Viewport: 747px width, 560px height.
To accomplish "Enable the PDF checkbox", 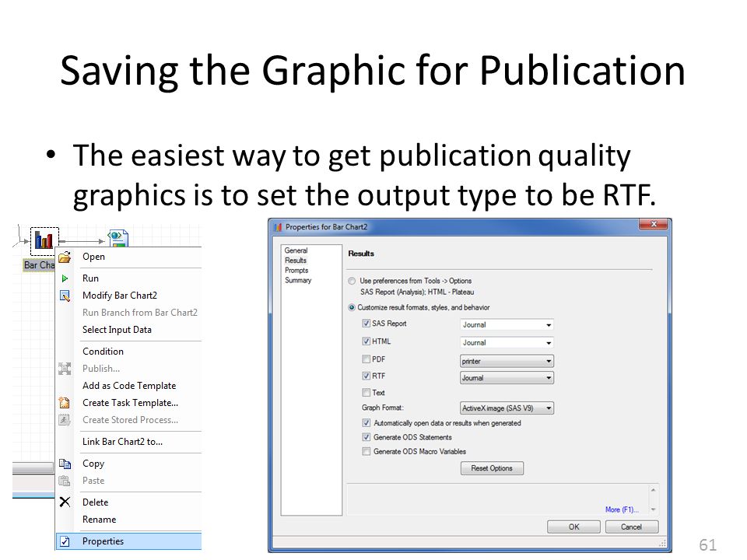I will [366, 359].
